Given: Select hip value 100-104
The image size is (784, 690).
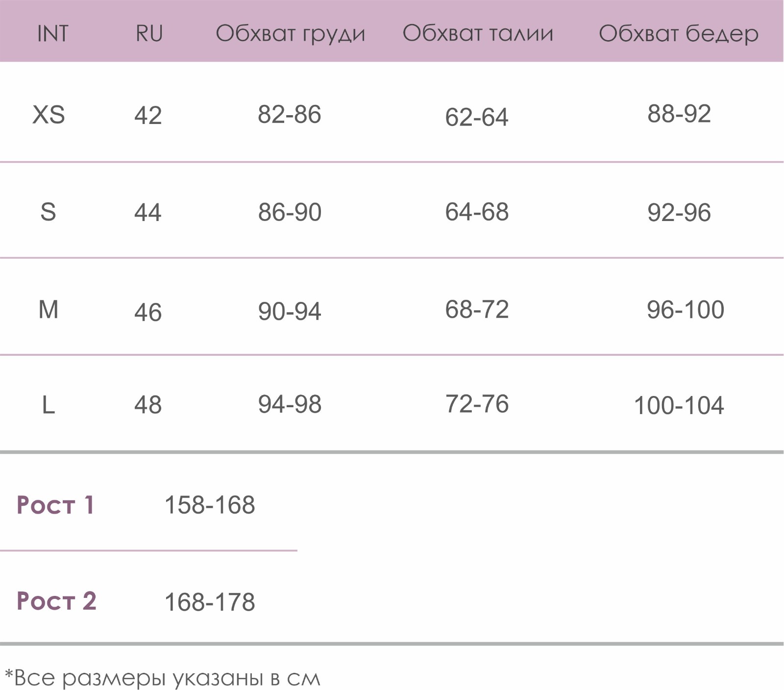Looking at the screenshot, I should click(679, 406).
